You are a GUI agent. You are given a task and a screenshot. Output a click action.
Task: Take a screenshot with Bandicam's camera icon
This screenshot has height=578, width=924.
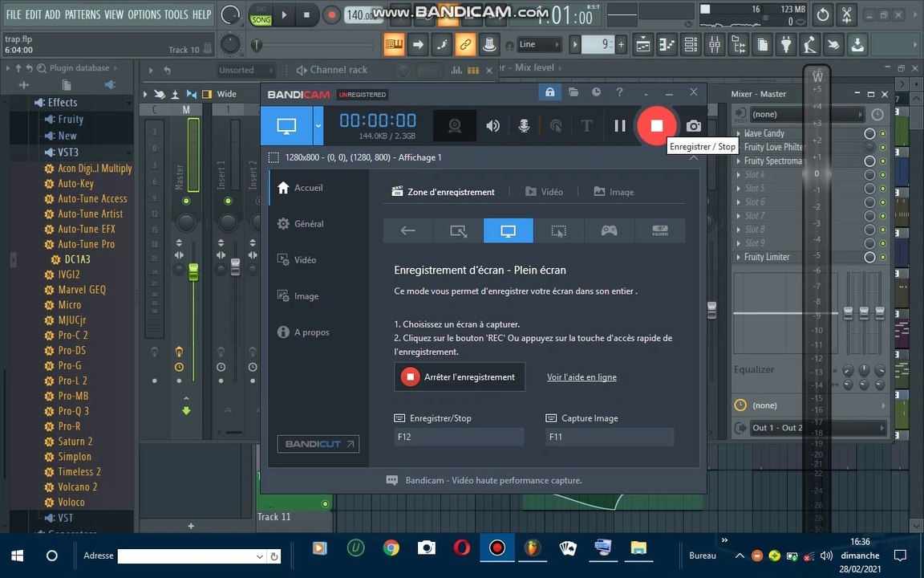click(694, 125)
